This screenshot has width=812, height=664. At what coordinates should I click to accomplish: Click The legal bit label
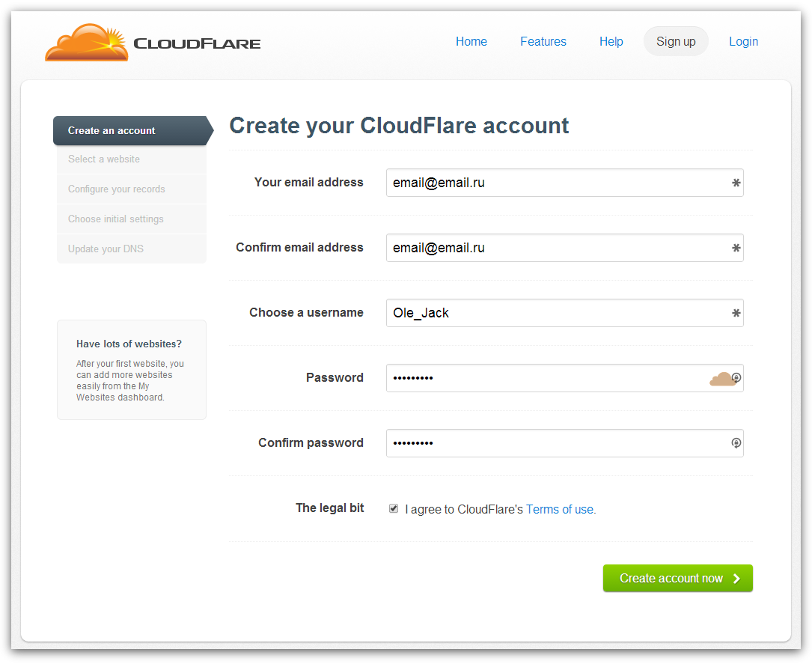pos(329,508)
